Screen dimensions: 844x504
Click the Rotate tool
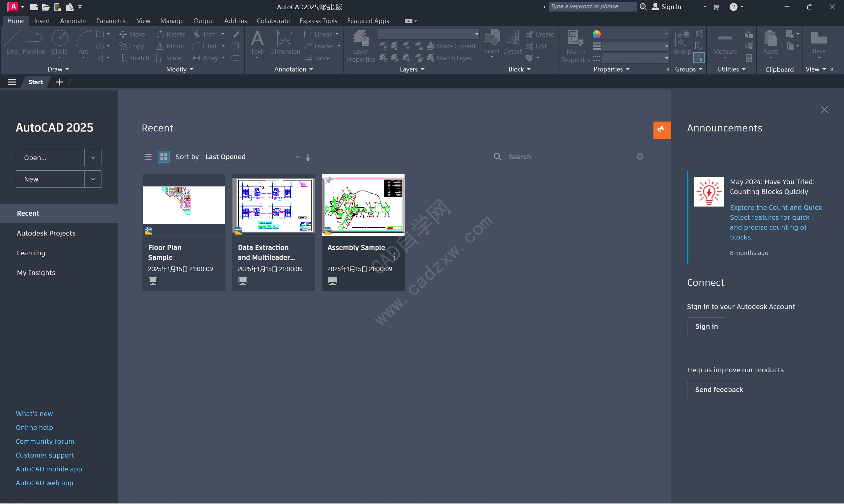(x=171, y=34)
